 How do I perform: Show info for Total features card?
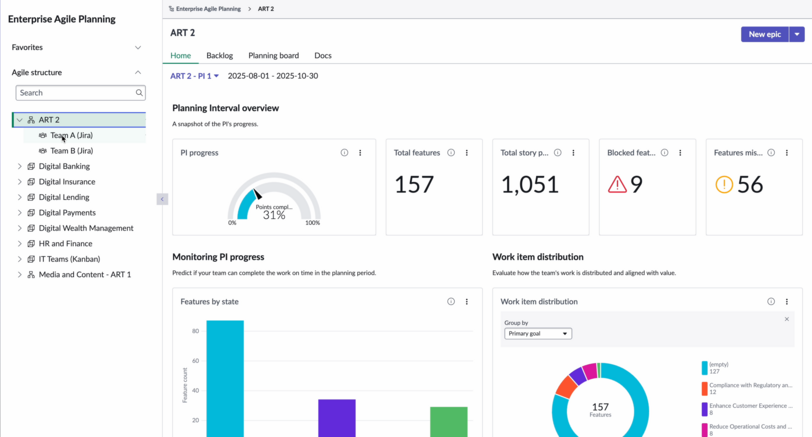click(451, 153)
